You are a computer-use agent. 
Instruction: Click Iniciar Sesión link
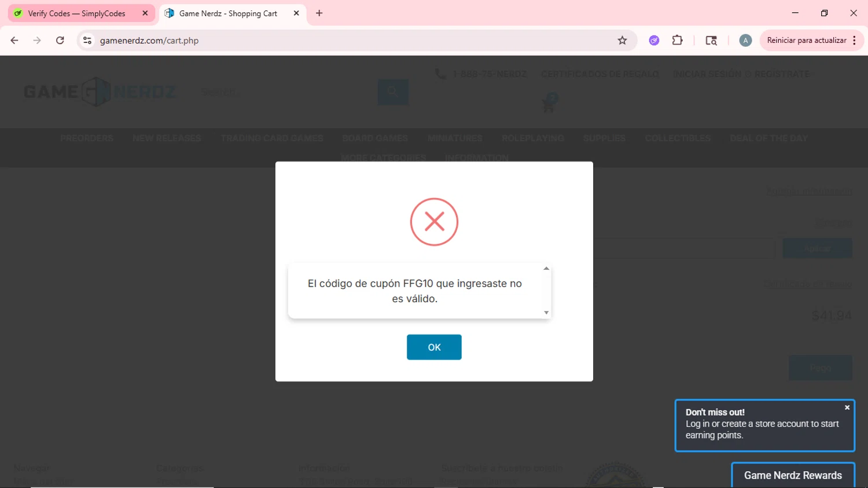coord(707,74)
